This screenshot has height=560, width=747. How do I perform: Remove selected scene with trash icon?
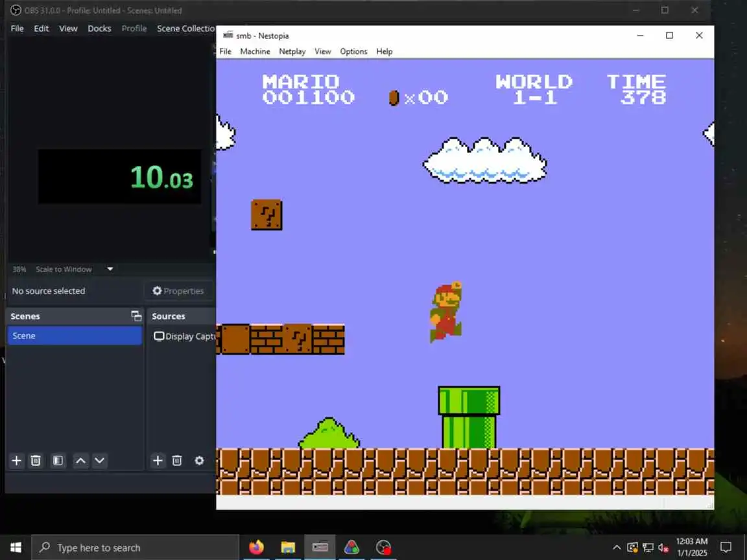click(x=36, y=460)
